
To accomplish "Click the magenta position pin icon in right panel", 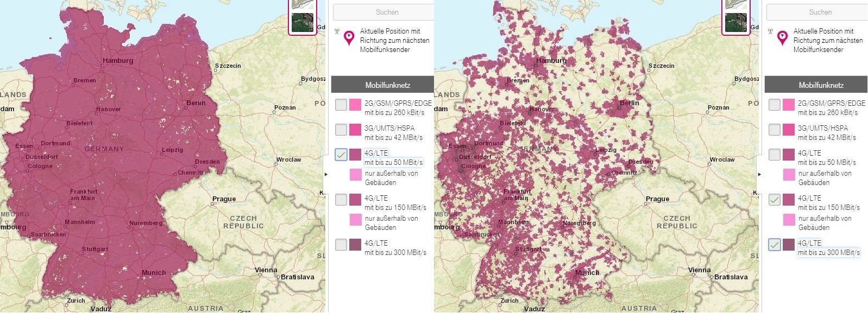I will click(782, 38).
